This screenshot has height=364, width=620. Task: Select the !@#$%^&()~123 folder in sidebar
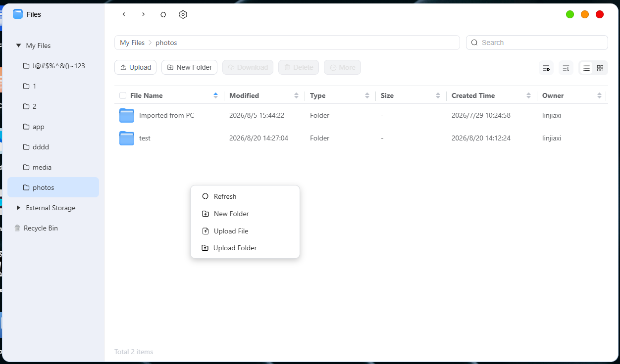[53, 66]
